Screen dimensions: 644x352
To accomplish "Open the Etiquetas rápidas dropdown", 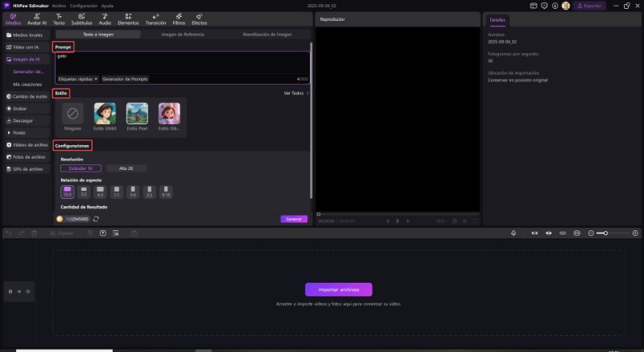I will [77, 79].
